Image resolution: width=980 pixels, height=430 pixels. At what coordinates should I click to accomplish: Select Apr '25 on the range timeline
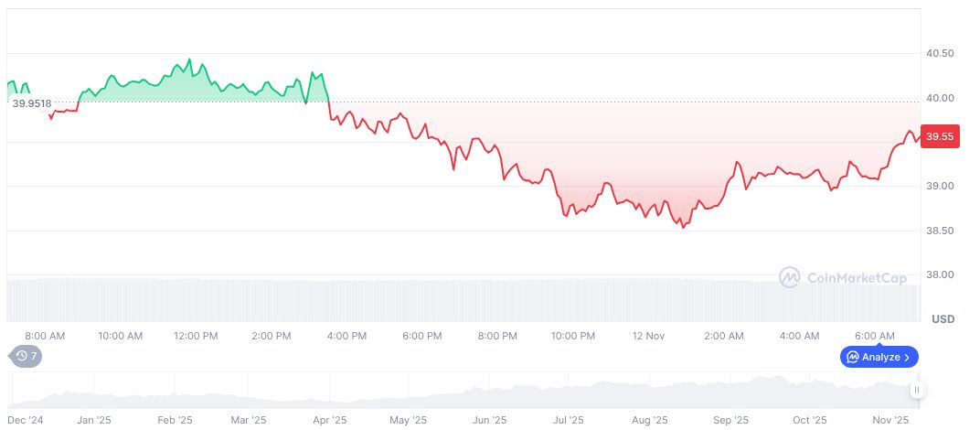[329, 421]
